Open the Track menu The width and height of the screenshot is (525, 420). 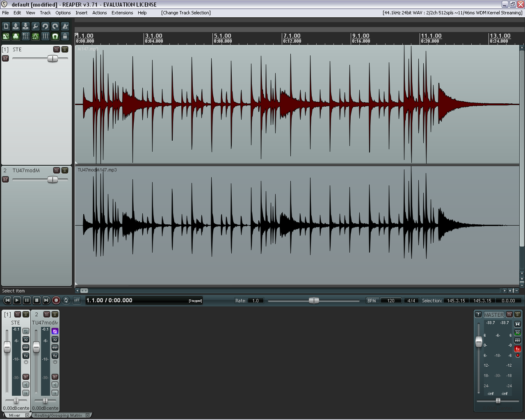45,13
